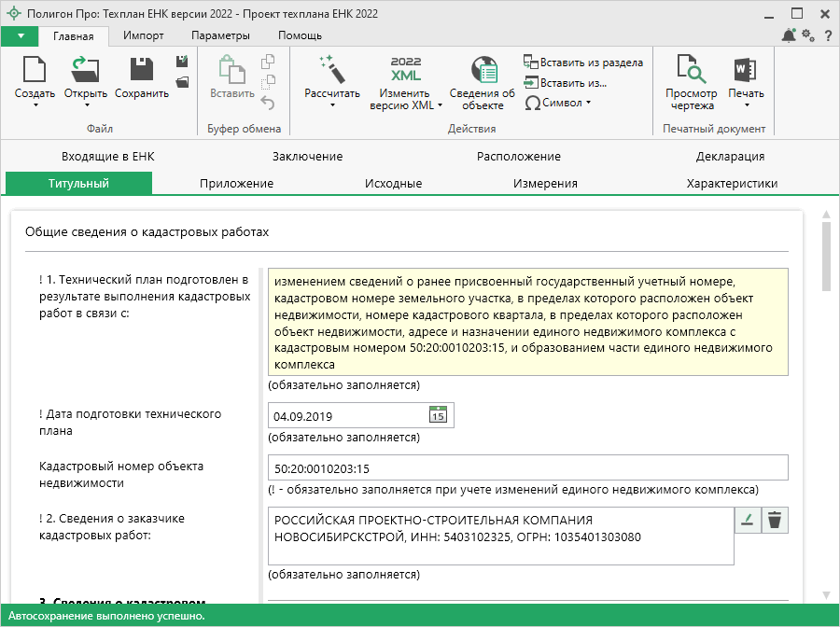
Task: Expand the Печать dropdown
Action: click(x=746, y=105)
